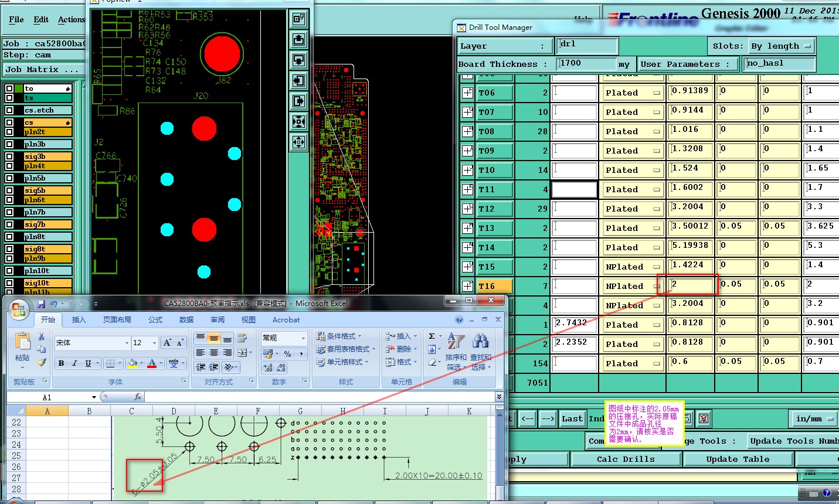Click the wrap text icon
Image resolution: width=839 pixels, height=504 pixels.
pyautogui.click(x=242, y=338)
